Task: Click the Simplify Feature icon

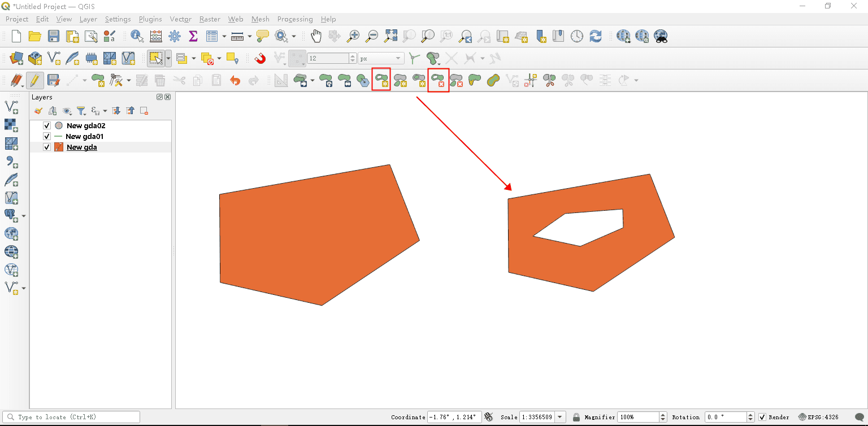Action: click(362, 80)
